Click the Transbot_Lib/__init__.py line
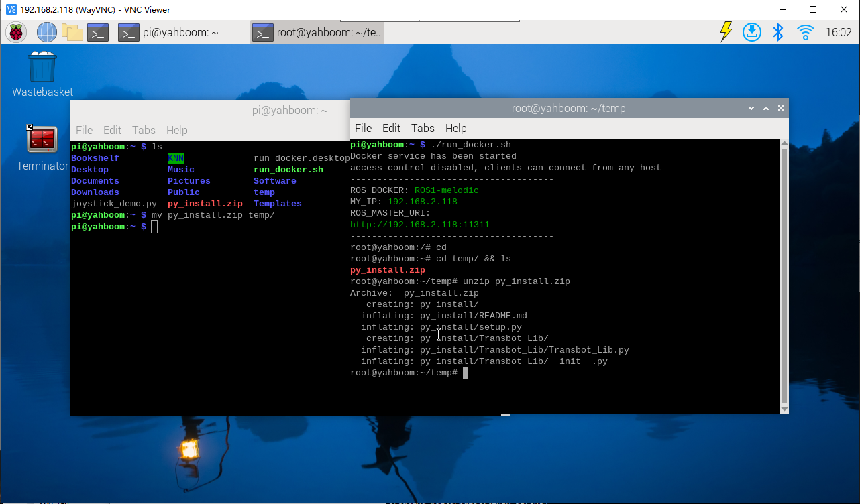The height and width of the screenshot is (504, 860). (484, 361)
